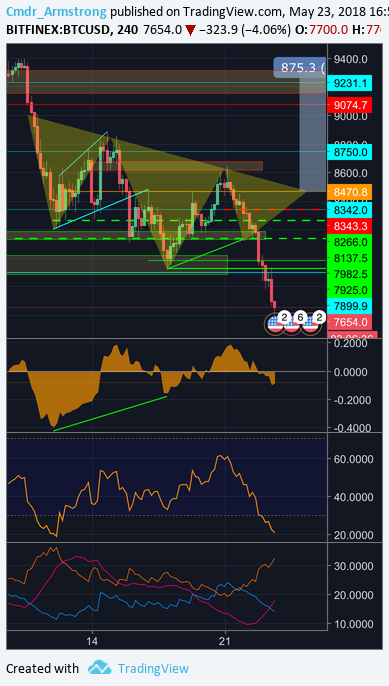Open the TradingView link at bottom

(153, 668)
